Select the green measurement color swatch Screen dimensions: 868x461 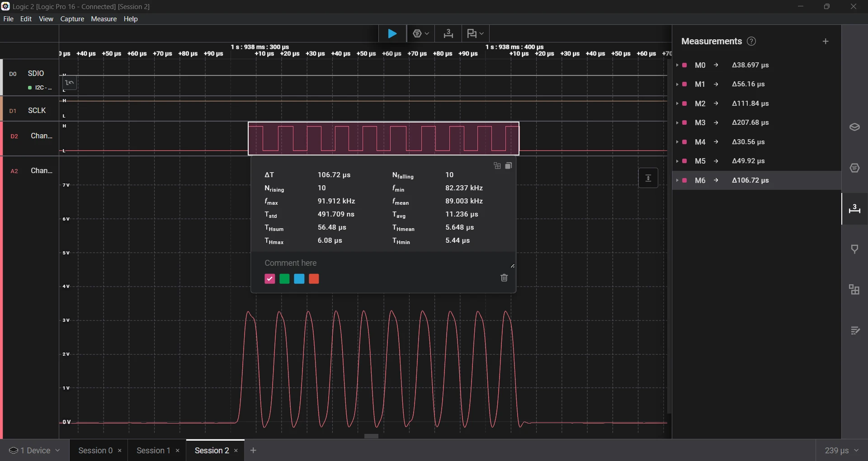tap(284, 279)
